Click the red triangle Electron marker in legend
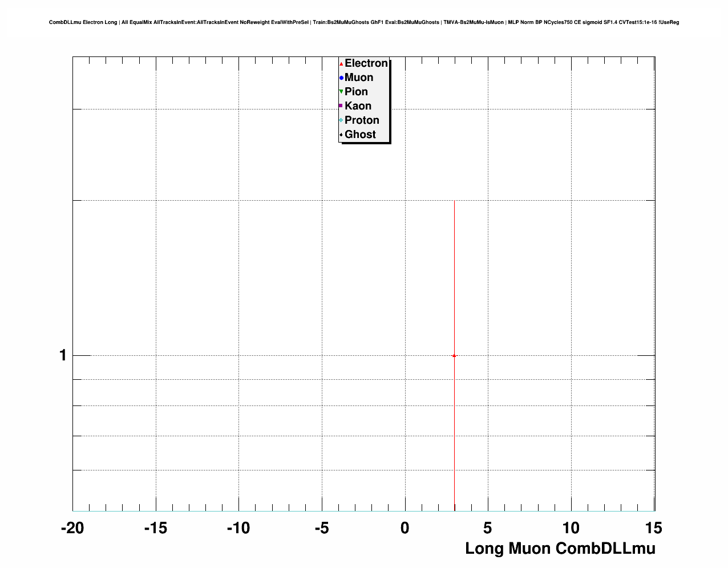Image resolution: width=728 pixels, height=568 pixels. coord(341,64)
